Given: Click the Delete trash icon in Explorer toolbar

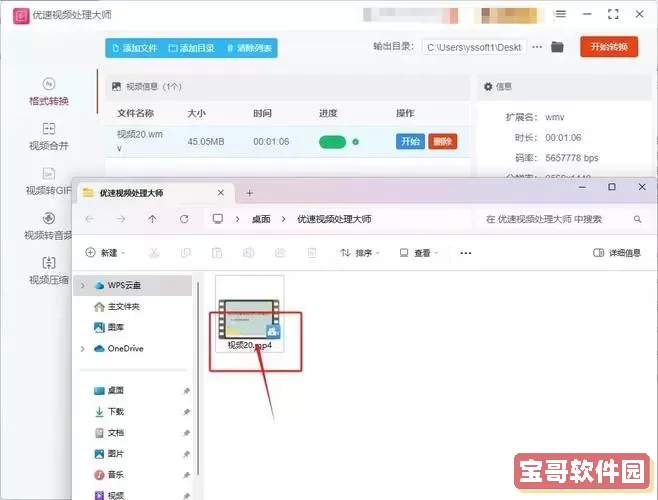Looking at the screenshot, I should 312,253.
